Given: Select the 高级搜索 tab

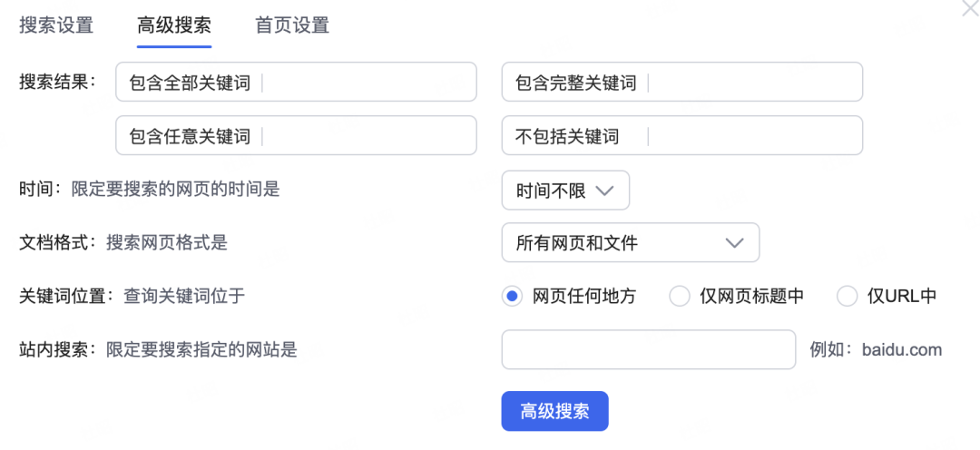Looking at the screenshot, I should [174, 25].
